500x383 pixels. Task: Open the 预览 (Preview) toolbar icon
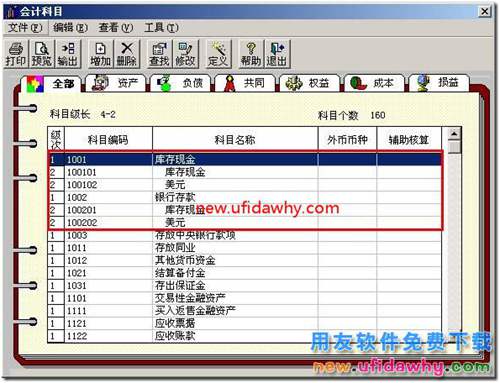42,54
